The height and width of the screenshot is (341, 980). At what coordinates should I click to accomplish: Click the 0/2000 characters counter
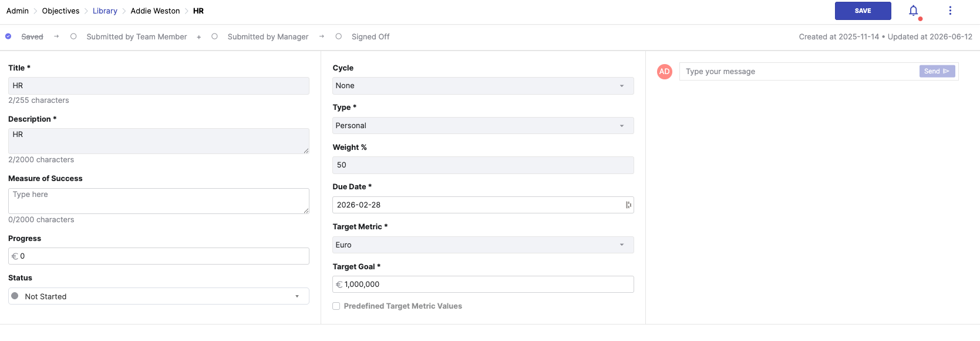(41, 220)
